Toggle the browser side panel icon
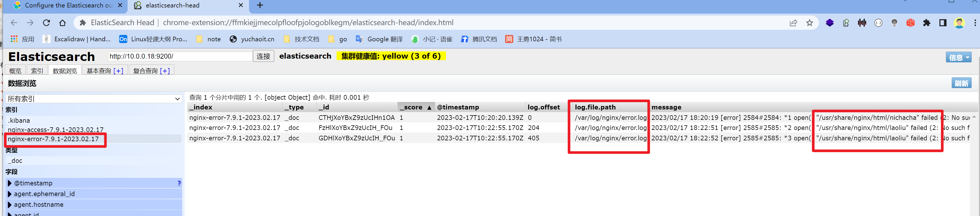 pos(942,23)
